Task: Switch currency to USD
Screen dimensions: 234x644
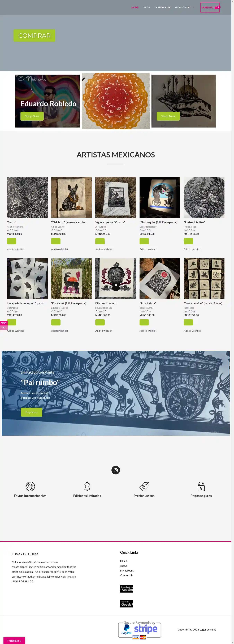Action: pos(4,328)
